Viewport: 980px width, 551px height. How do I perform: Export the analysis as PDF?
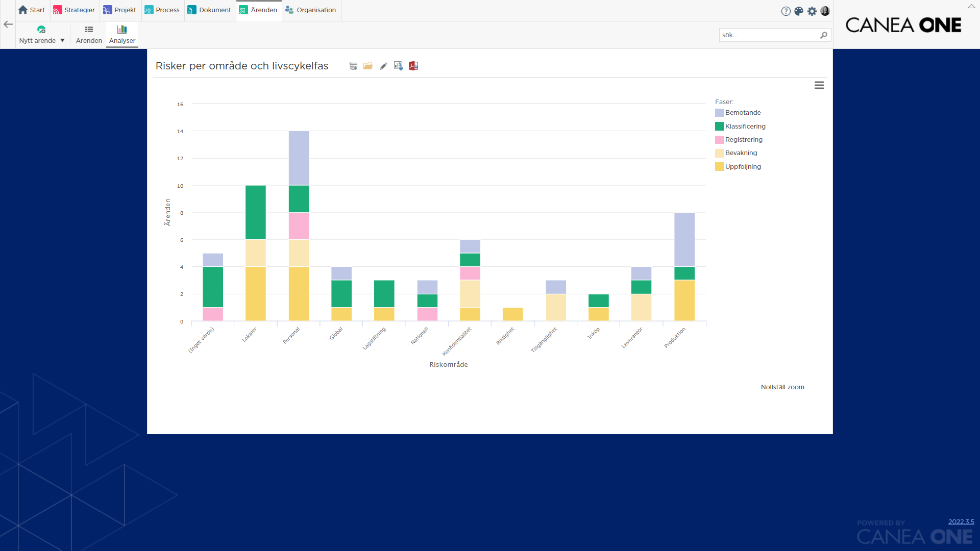(x=413, y=66)
